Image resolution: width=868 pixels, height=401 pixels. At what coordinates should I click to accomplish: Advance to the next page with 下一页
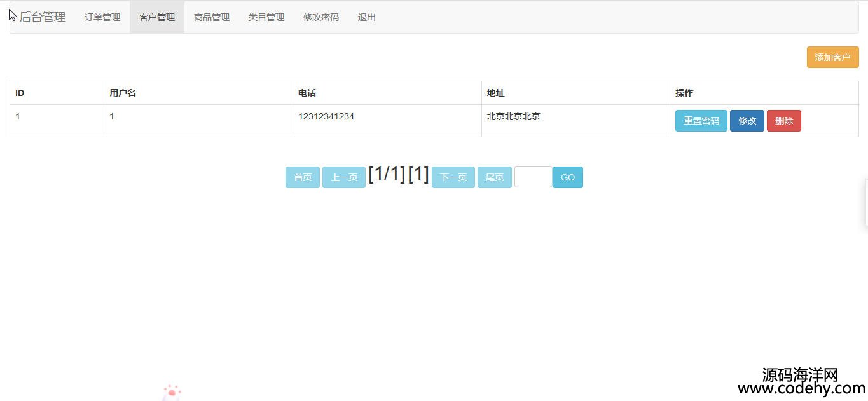tap(453, 177)
